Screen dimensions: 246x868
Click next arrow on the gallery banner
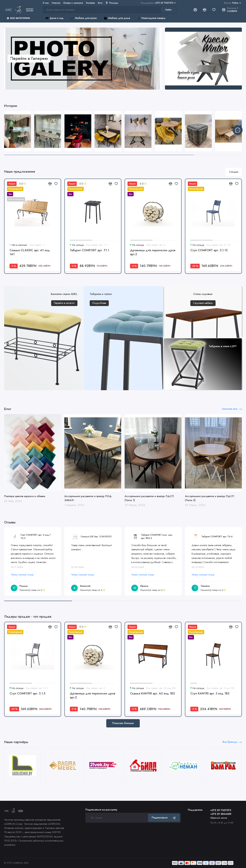[155, 59]
